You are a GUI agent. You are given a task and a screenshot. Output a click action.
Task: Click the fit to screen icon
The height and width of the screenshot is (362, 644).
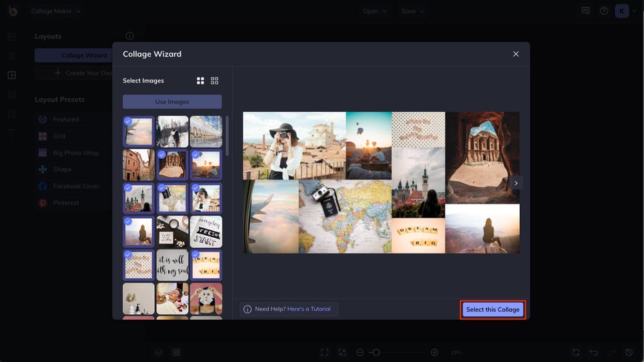[342, 352]
